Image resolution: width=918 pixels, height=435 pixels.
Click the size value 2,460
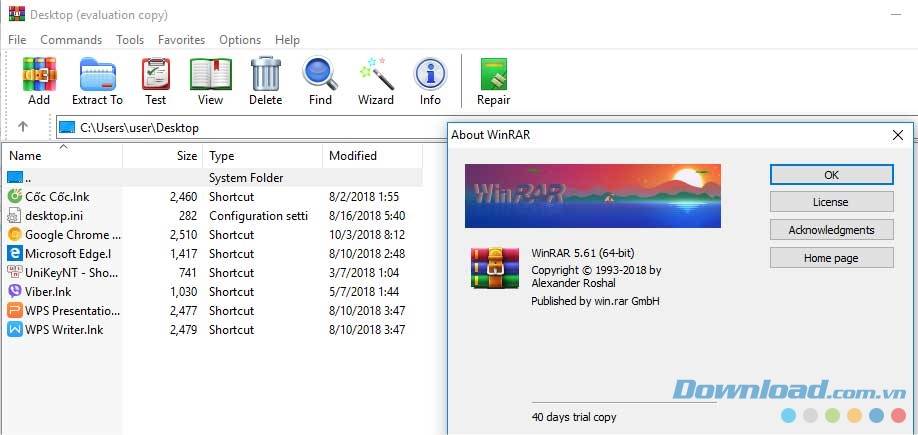tap(183, 197)
